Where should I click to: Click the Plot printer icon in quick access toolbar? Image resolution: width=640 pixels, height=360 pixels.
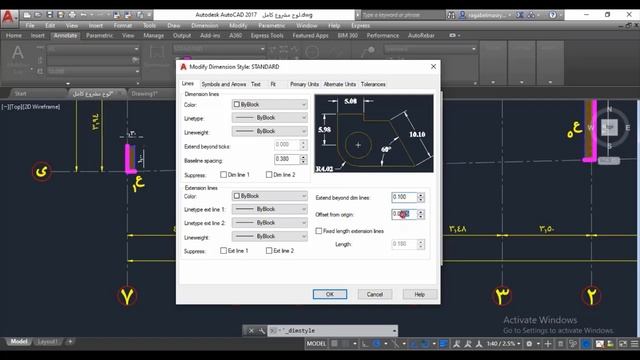[72, 15]
